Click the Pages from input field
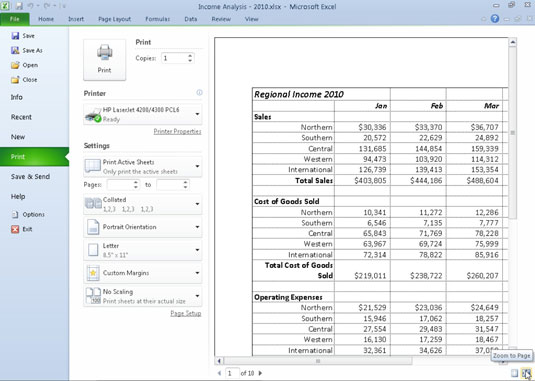 click(119, 185)
